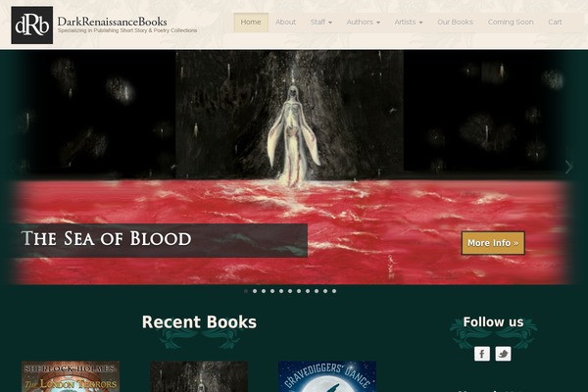This screenshot has width=588, height=392.
Task: Select the eighth carousel indicator dot
Action: point(308,291)
